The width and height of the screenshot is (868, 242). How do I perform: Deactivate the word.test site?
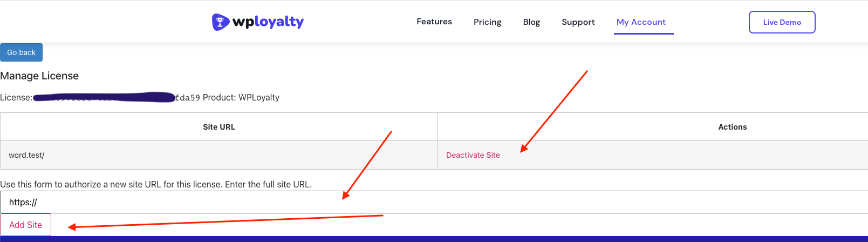coord(473,155)
